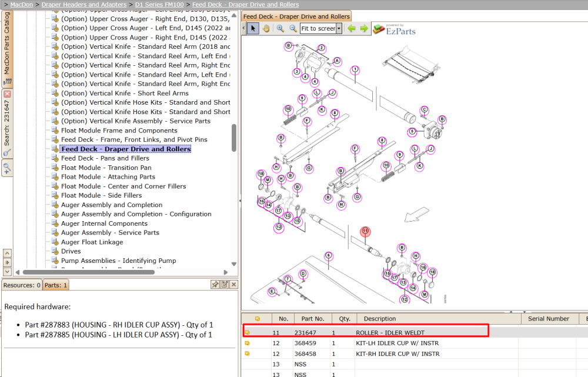This screenshot has width=588, height=377.
Task: Collapse the diagram panel splitter arrow
Action: [x=240, y=201]
